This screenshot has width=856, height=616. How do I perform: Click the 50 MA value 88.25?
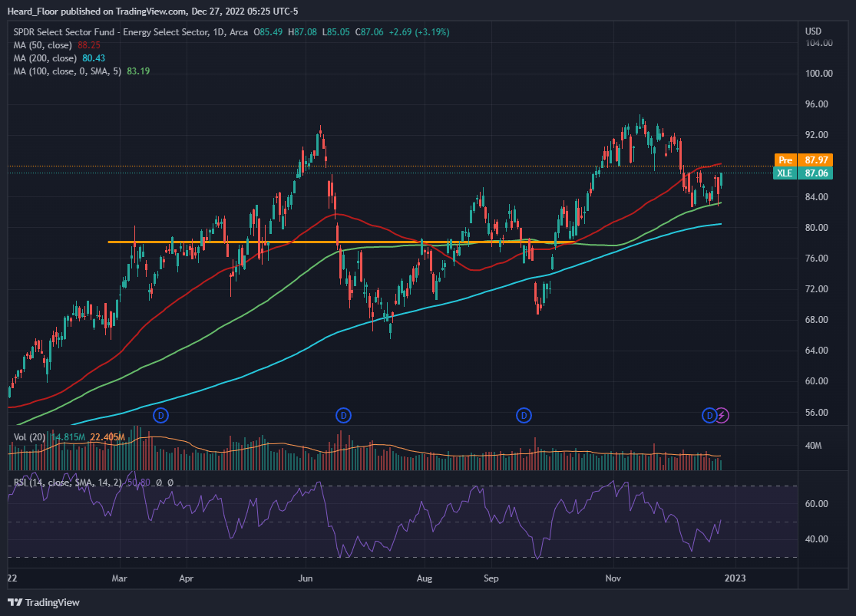coord(89,45)
